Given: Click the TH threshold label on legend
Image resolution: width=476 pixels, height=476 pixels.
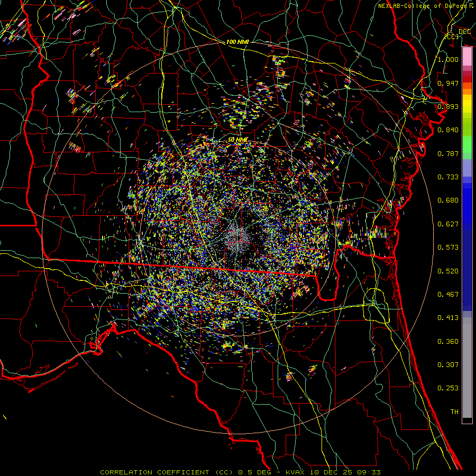Looking at the screenshot, I should click(454, 412).
